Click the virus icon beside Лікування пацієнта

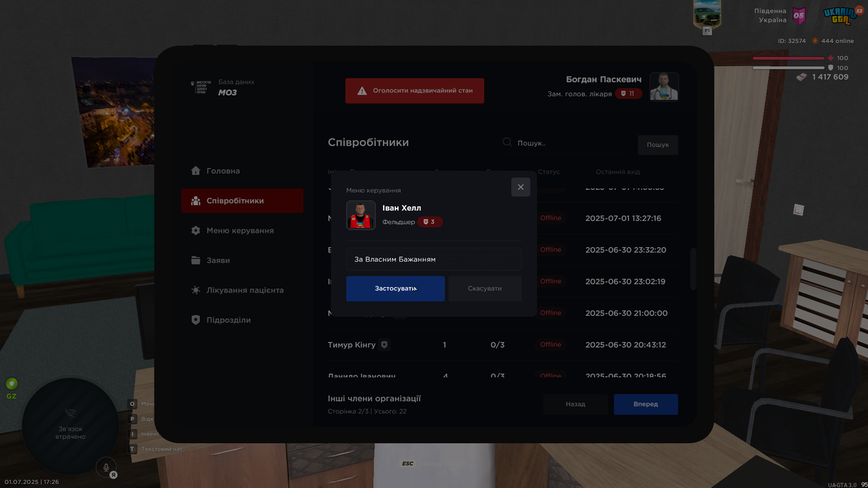pos(196,290)
